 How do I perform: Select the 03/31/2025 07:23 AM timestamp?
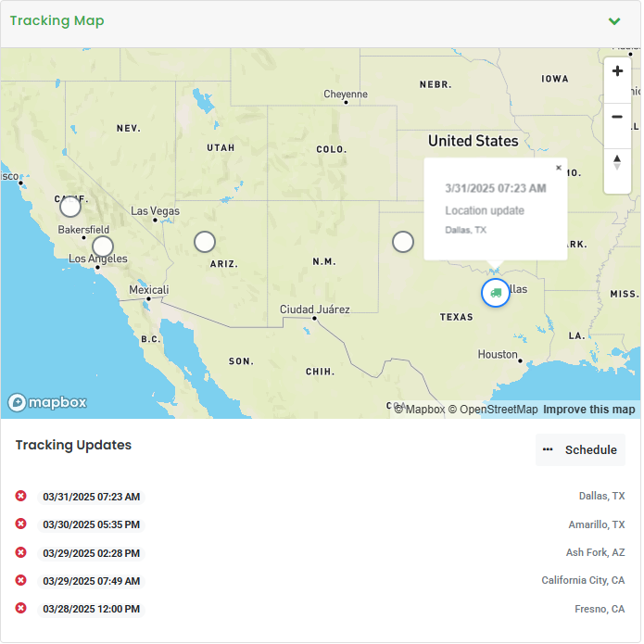tap(91, 497)
